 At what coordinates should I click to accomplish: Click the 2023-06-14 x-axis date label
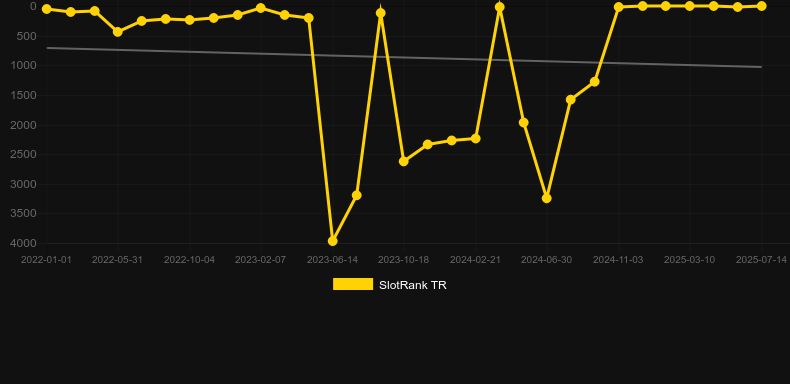[x=333, y=260]
